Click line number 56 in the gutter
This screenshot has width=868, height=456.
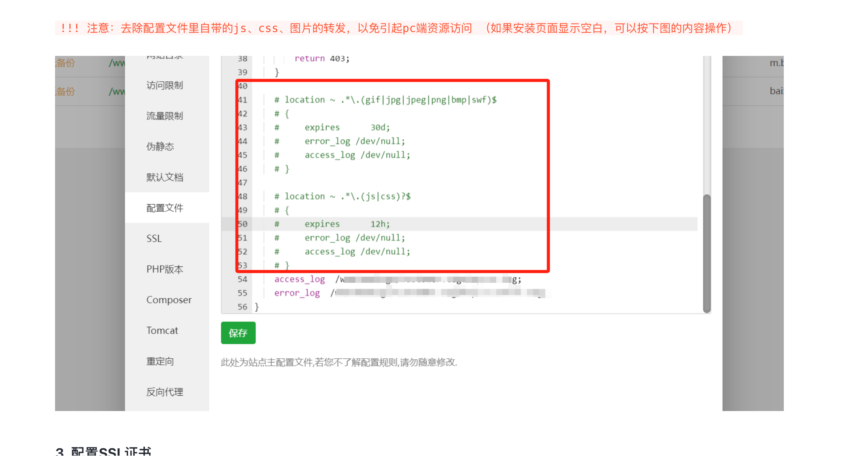(x=242, y=307)
